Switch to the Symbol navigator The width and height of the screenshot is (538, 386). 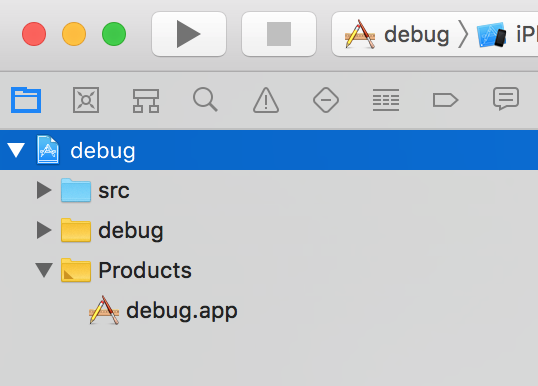point(146,101)
